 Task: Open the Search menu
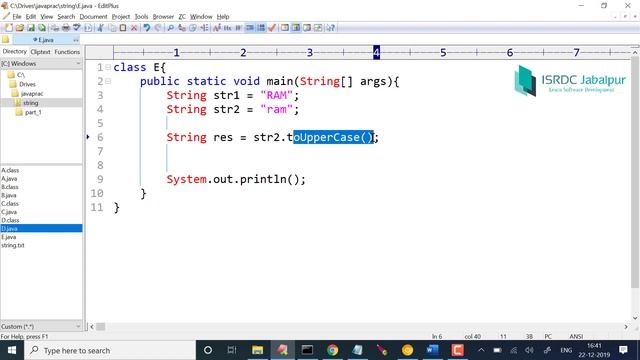pos(66,17)
